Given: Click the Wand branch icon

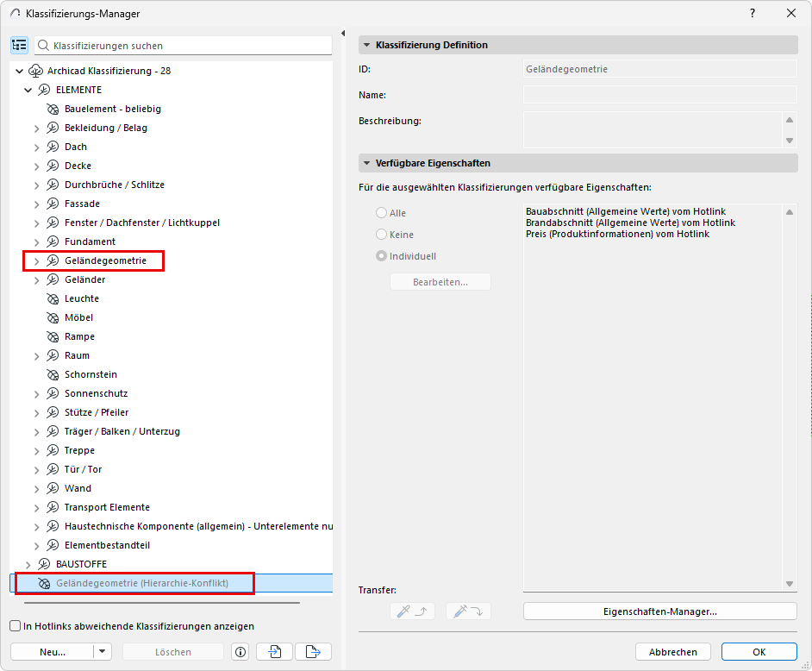Looking at the screenshot, I should [x=53, y=488].
